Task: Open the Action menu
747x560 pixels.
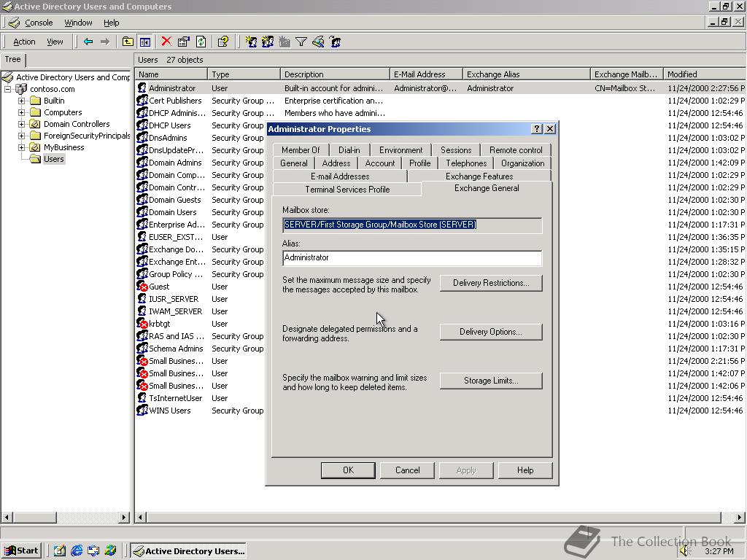Action: [x=24, y=42]
